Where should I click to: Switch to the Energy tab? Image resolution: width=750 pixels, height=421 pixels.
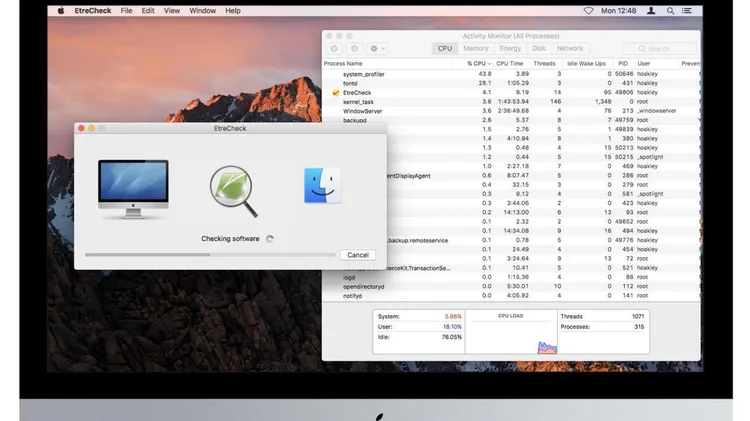510,48
